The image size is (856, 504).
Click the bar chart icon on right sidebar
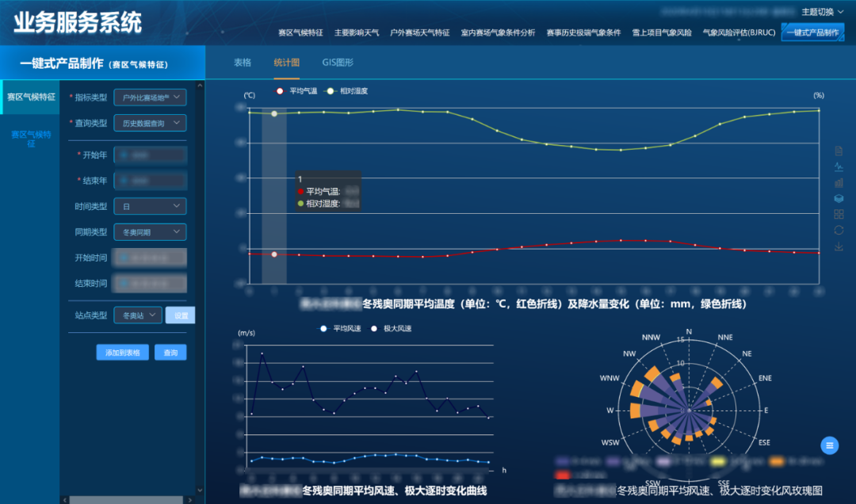839,183
